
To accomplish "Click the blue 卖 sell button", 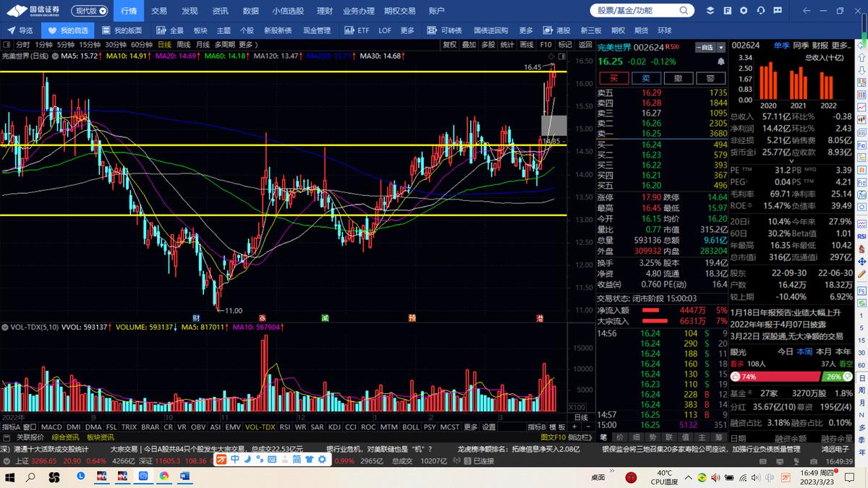I will pos(646,78).
